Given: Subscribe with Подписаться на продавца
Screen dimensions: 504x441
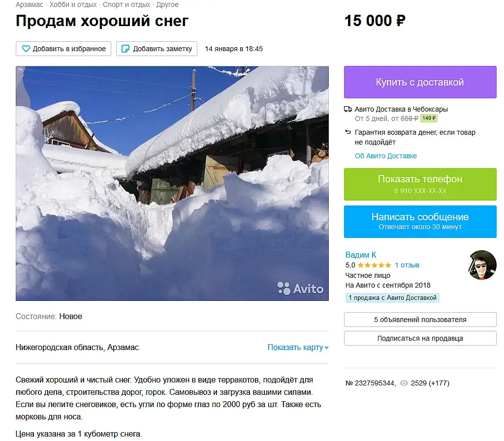Looking at the screenshot, I should pyautogui.click(x=420, y=338).
